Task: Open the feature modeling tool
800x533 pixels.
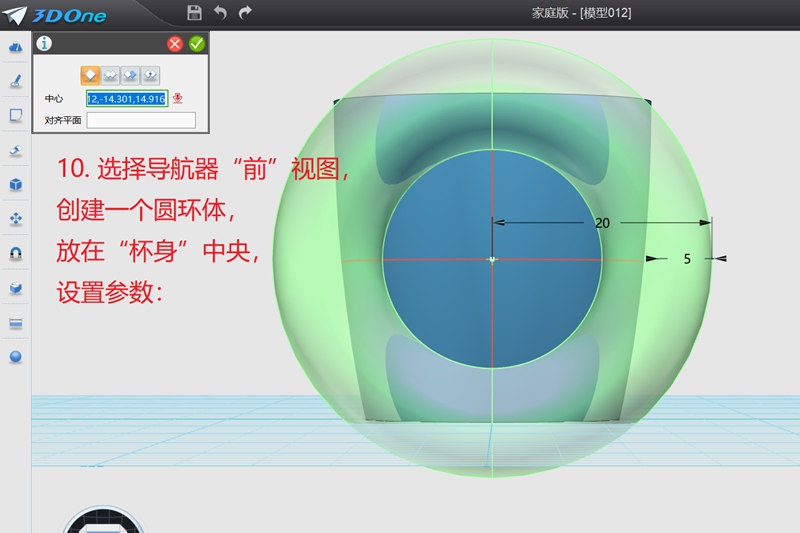Action: pyautogui.click(x=16, y=150)
